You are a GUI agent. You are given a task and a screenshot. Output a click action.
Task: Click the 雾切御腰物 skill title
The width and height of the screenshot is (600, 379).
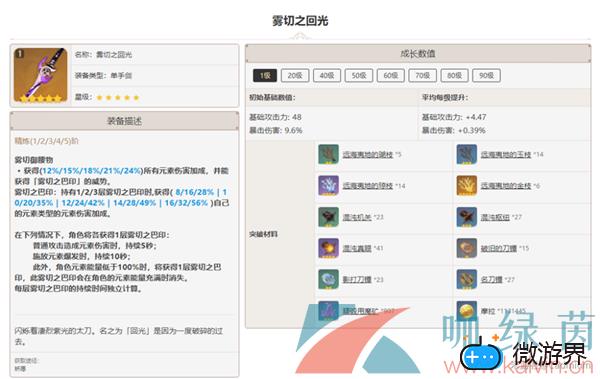[x=34, y=160]
